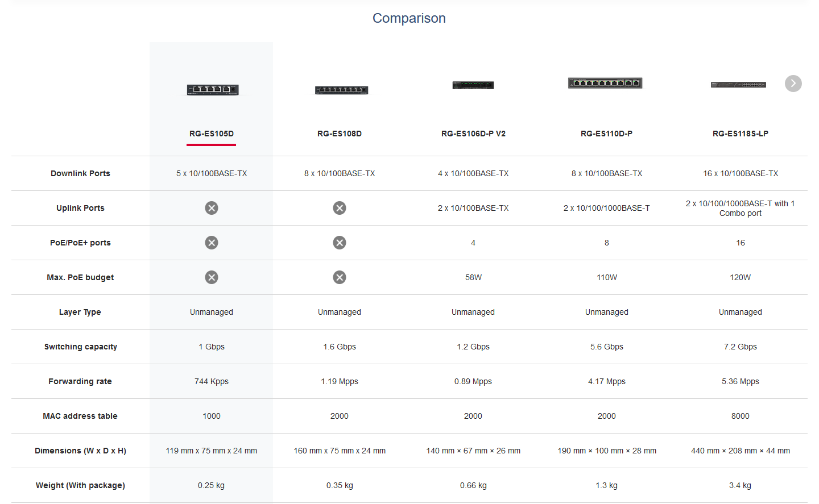Click the X icon for RG-ES108D Max. PoE budget

coord(340,277)
